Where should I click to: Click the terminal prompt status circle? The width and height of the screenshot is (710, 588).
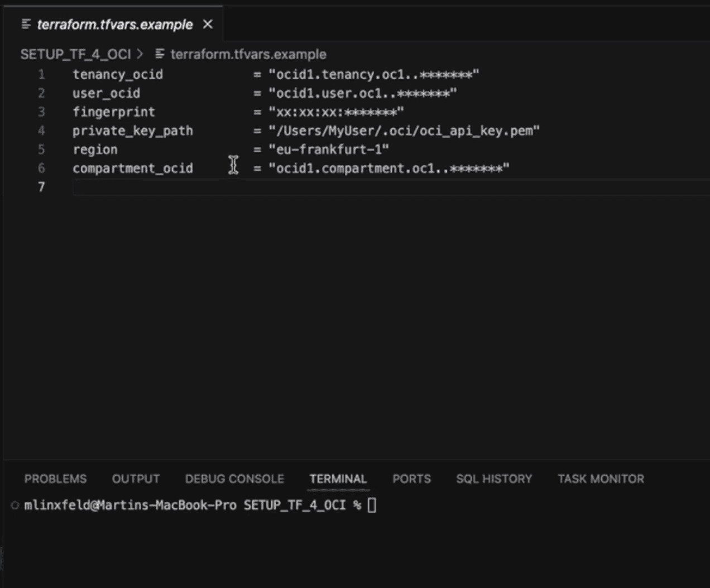click(x=15, y=505)
